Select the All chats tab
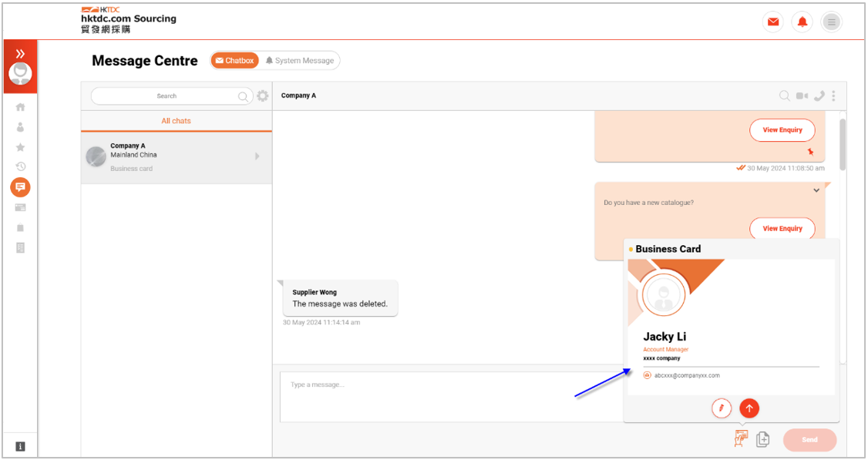868x460 pixels. pos(176,121)
